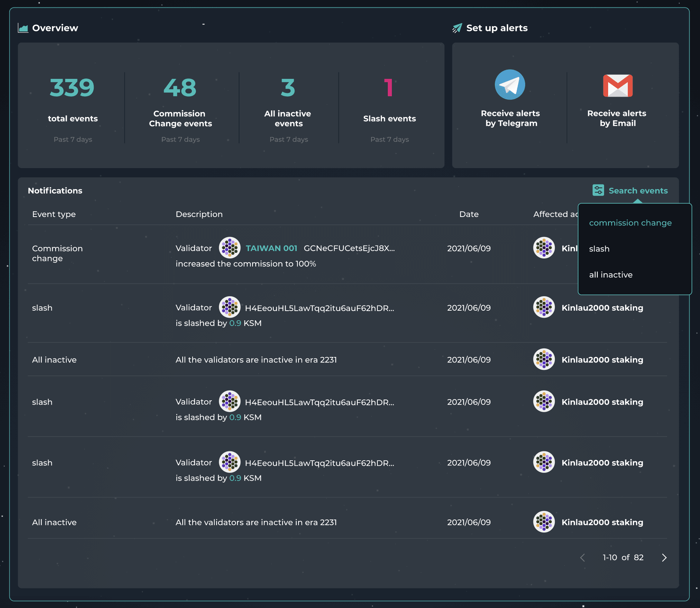Click the pink Slash events count
This screenshot has height=608, width=700.
(x=389, y=88)
